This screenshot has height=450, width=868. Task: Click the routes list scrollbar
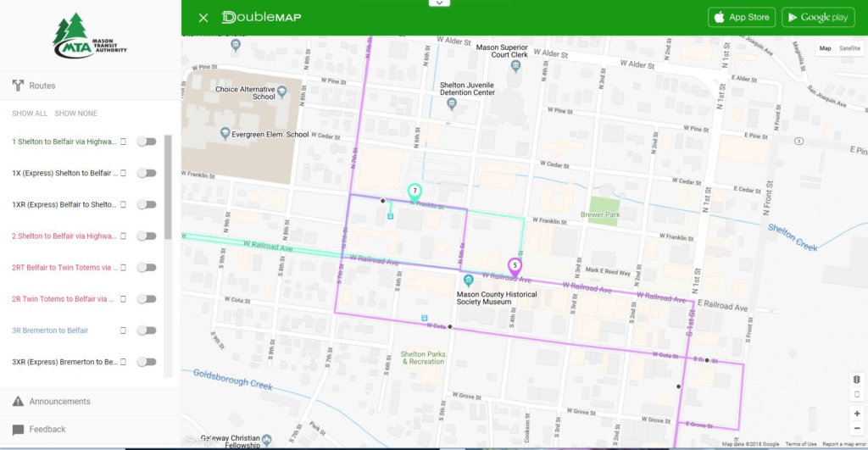click(x=168, y=188)
